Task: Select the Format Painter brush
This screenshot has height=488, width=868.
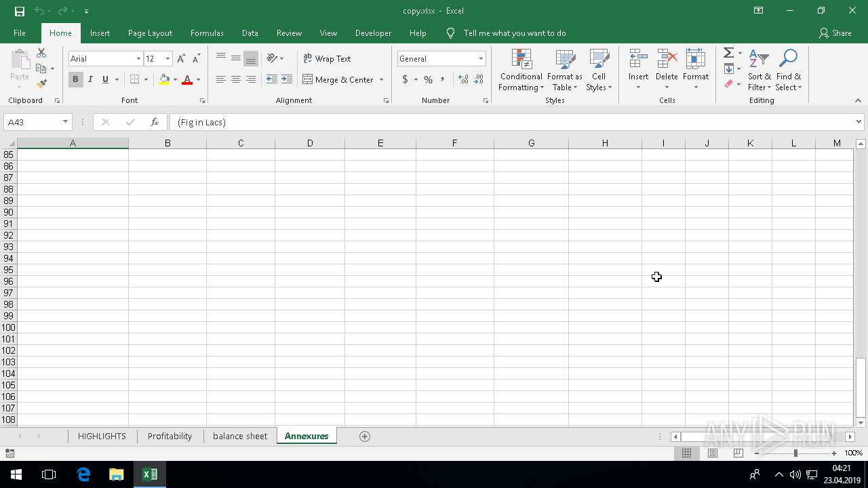Action: coord(41,84)
